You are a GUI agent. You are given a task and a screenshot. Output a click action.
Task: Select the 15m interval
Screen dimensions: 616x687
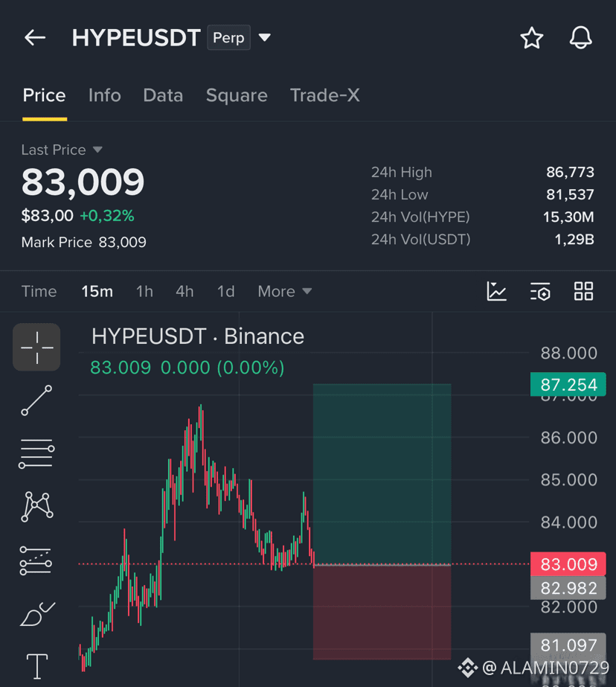tap(97, 291)
